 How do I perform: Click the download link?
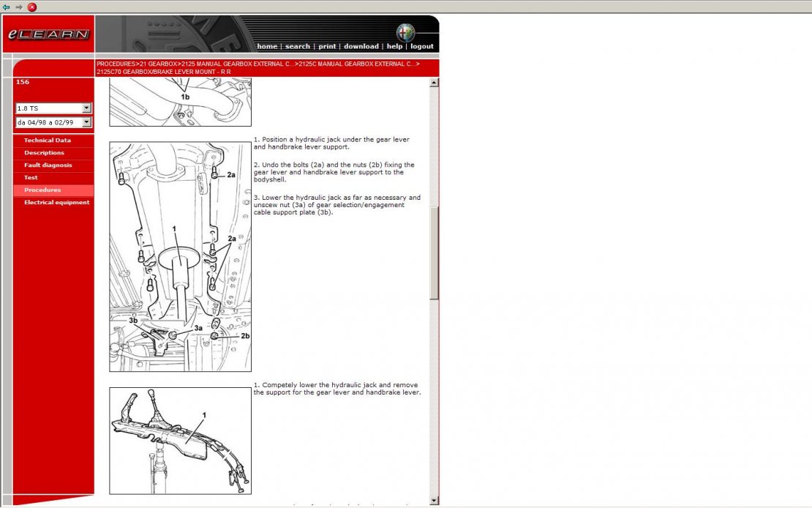pyautogui.click(x=361, y=46)
